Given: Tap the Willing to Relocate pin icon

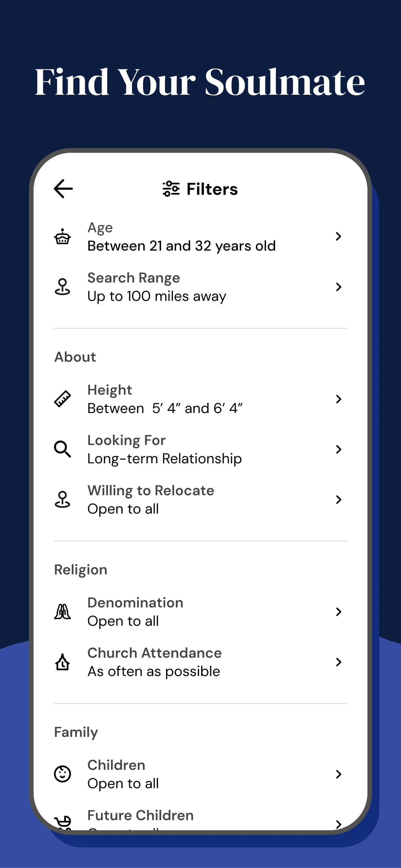Looking at the screenshot, I should pos(63,499).
